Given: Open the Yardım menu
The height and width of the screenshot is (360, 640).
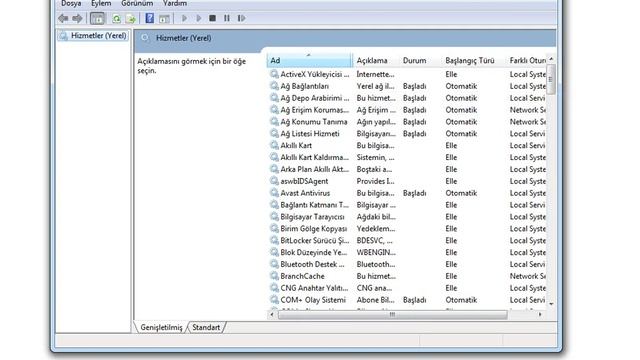Looking at the screenshot, I should 175,3.
